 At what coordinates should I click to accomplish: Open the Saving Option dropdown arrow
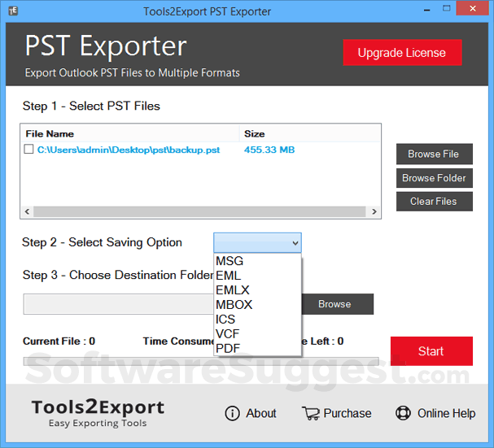click(295, 243)
